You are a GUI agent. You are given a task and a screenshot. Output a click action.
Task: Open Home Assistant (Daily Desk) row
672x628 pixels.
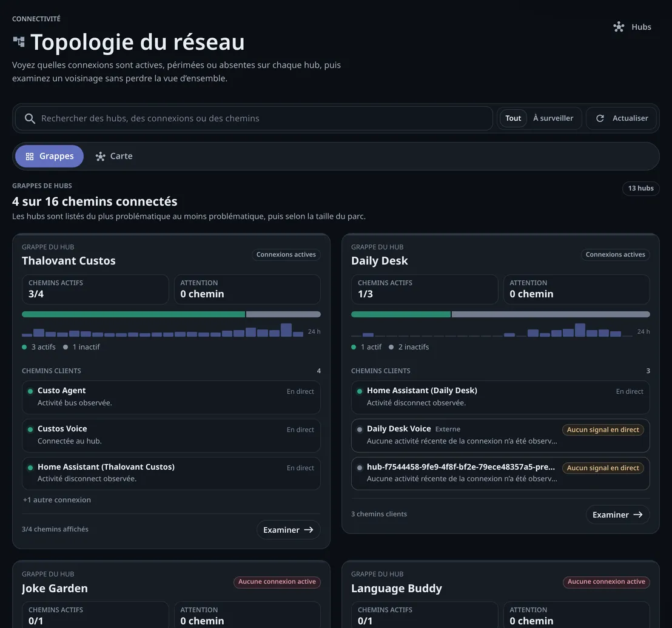[x=500, y=397]
